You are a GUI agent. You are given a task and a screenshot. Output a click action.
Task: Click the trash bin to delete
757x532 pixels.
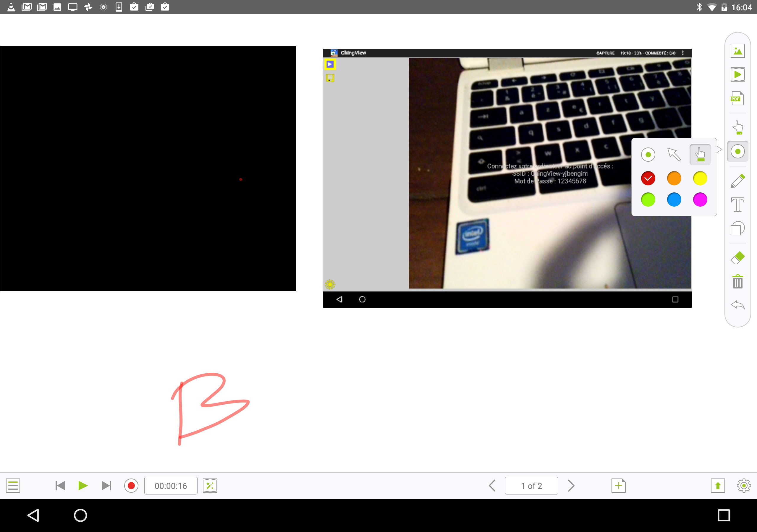[x=737, y=281]
